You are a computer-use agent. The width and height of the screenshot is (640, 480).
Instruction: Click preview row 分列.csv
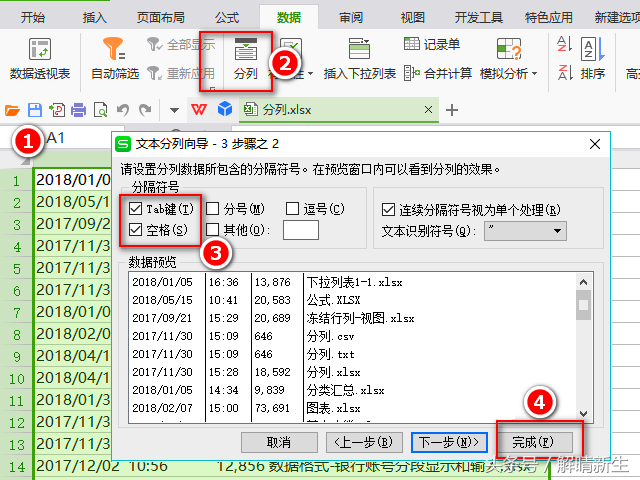(x=330, y=336)
